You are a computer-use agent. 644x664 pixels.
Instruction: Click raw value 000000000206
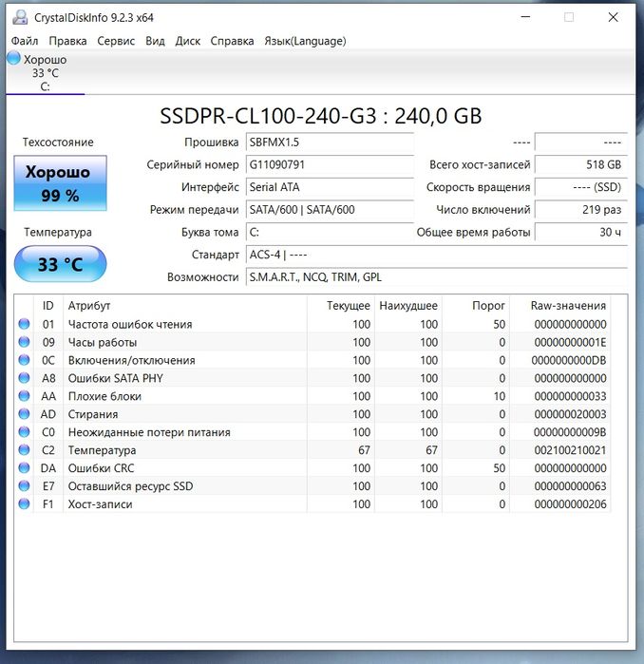pos(570,503)
